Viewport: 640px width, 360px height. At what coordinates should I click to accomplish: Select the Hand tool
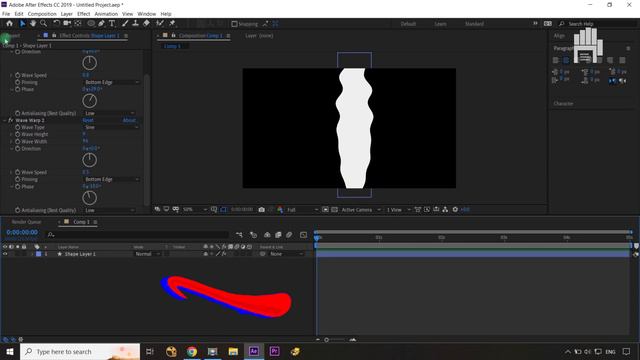pos(33,24)
